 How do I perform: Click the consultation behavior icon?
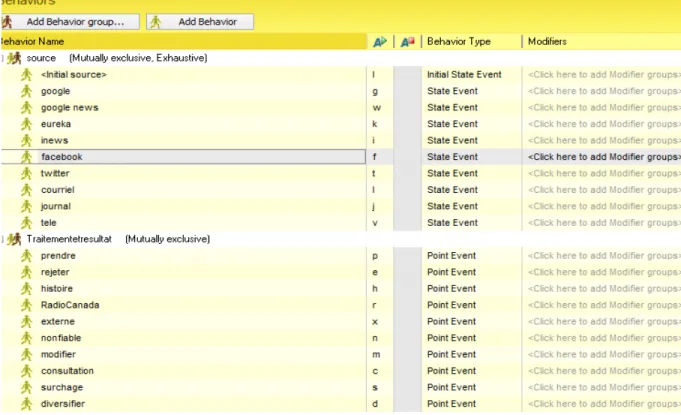26,371
